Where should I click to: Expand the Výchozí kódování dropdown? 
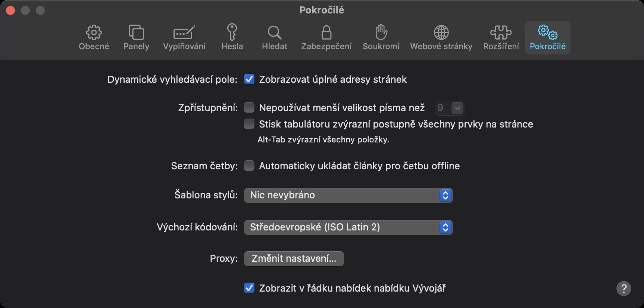pyautogui.click(x=348, y=227)
